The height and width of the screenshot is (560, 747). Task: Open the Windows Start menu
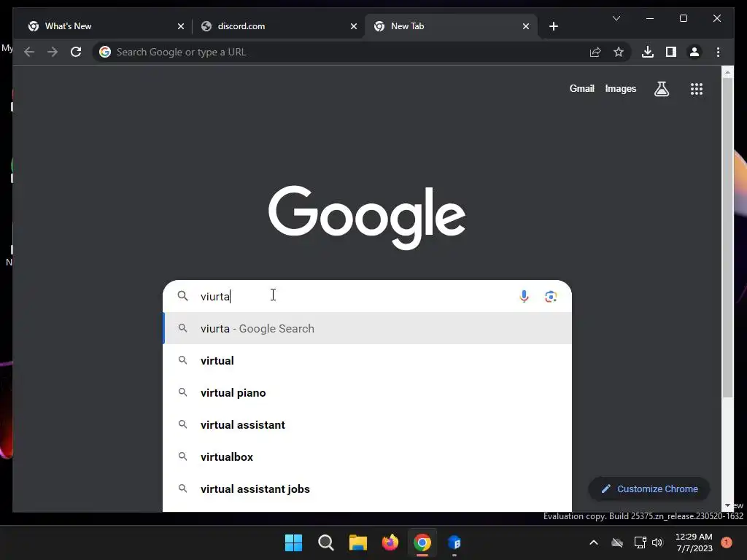[293, 542]
